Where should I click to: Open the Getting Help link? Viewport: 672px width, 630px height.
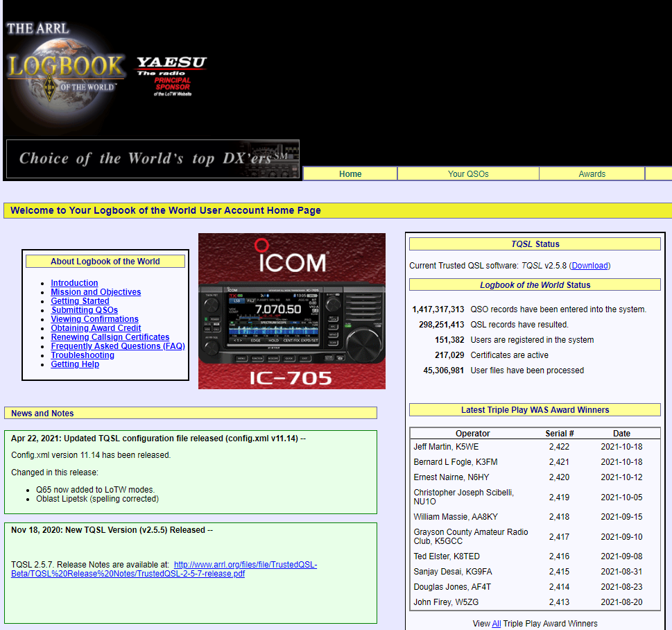tap(75, 364)
